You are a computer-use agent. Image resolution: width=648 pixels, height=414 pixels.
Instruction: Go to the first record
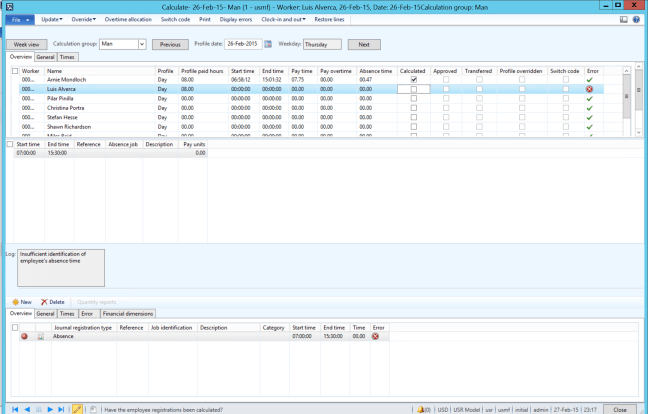coord(14,409)
